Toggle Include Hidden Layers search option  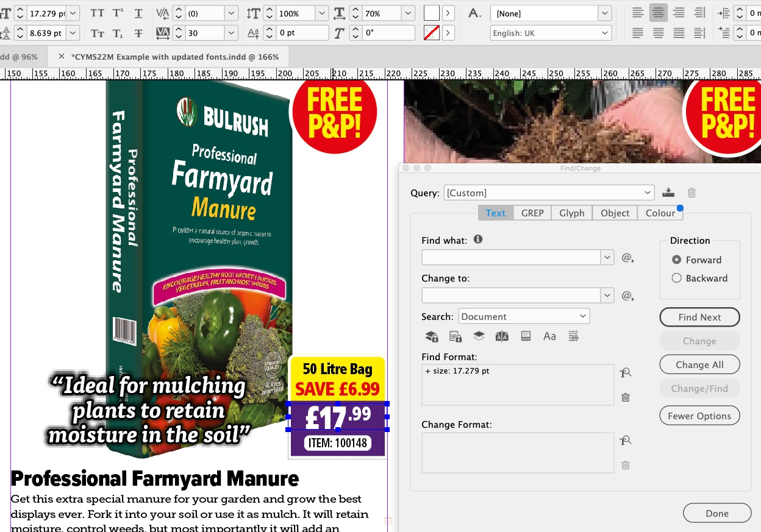point(479,336)
